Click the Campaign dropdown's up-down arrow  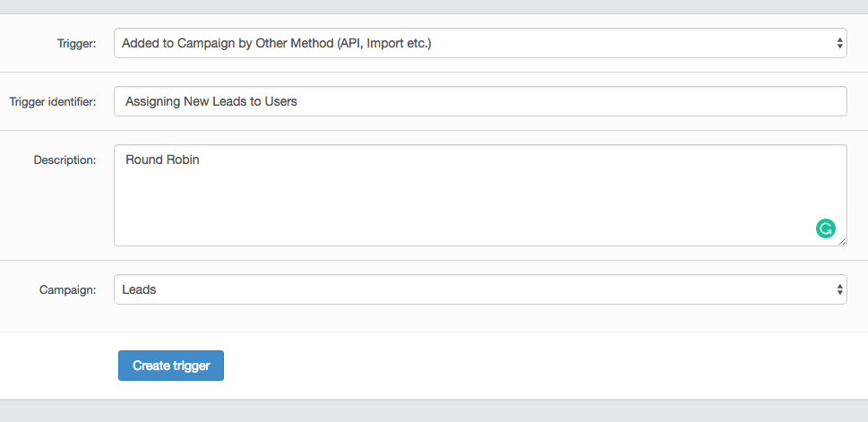point(839,289)
